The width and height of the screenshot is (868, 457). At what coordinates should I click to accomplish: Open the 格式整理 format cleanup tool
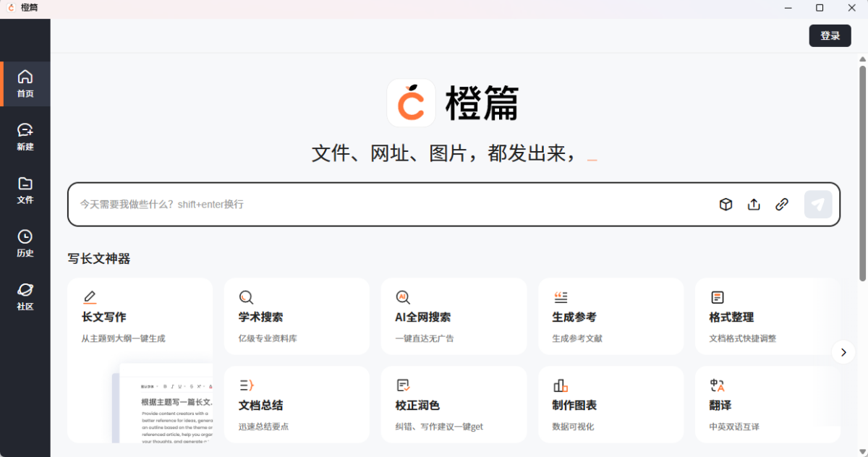click(x=767, y=316)
